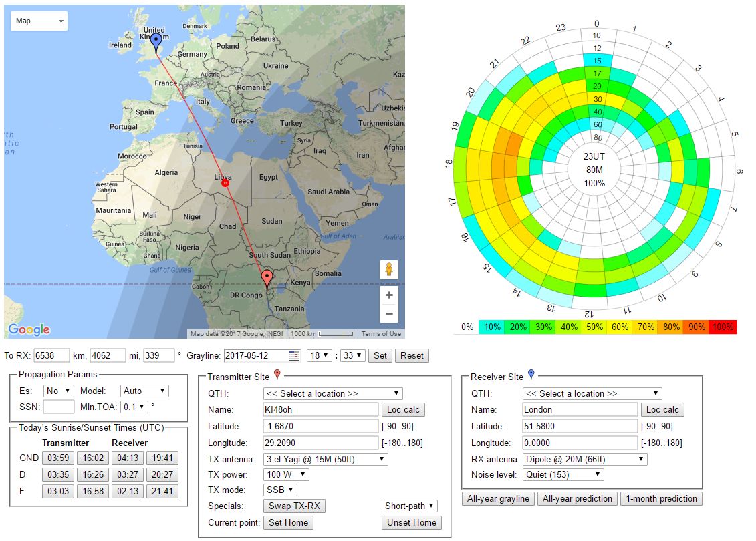Click the Set Home button

click(288, 522)
